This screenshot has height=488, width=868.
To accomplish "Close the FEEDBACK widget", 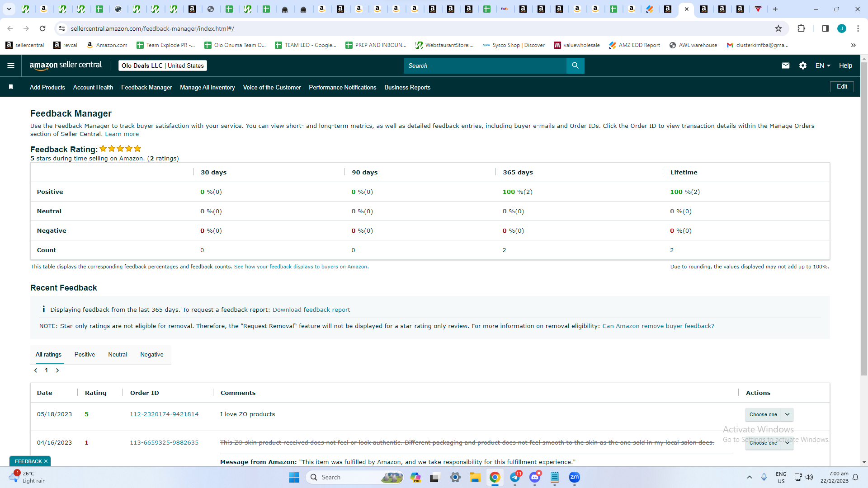I will point(46,461).
